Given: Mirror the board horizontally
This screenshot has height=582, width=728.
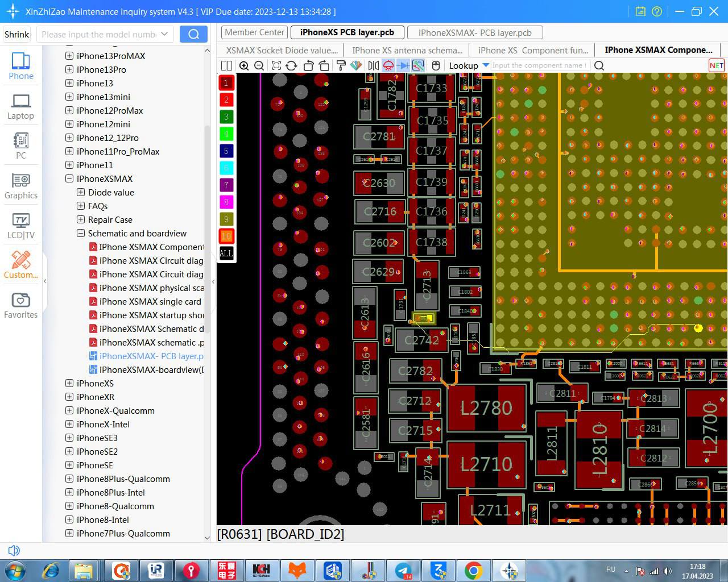Looking at the screenshot, I should click(x=373, y=65).
